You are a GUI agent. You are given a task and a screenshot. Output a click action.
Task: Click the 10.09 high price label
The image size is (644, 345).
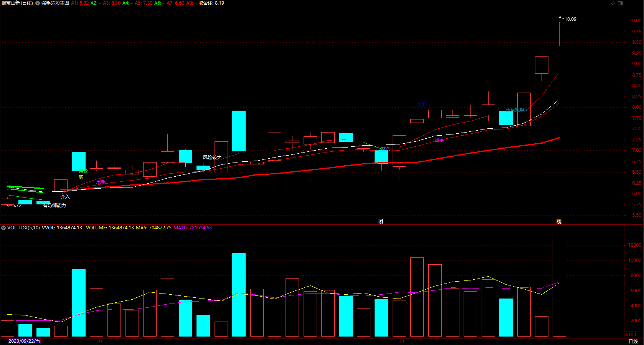pos(570,19)
